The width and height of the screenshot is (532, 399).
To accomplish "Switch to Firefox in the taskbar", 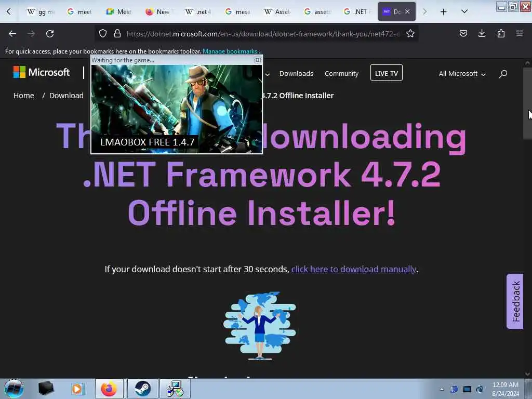I will click(109, 389).
